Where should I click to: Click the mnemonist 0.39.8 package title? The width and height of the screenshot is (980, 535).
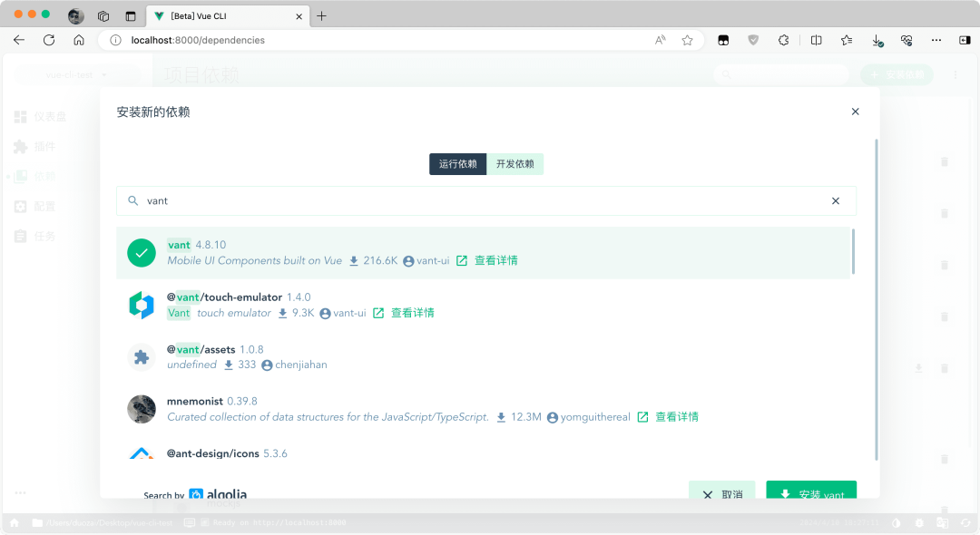click(x=211, y=402)
